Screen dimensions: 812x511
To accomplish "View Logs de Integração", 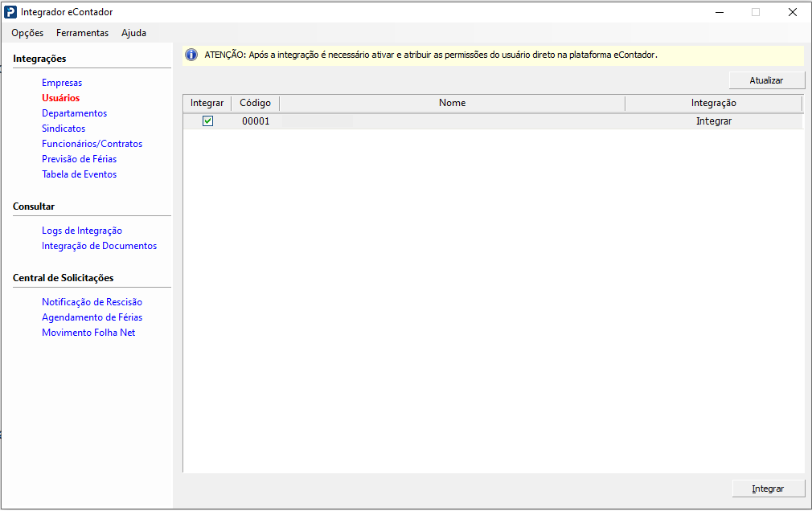I will click(82, 231).
